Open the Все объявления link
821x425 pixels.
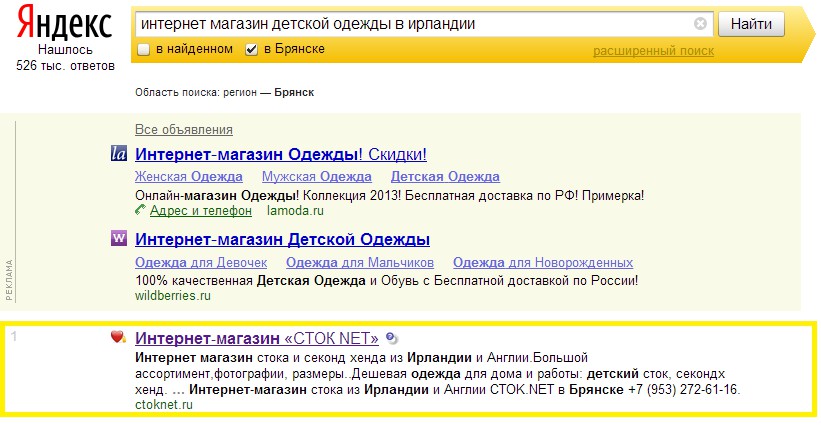coord(184,129)
